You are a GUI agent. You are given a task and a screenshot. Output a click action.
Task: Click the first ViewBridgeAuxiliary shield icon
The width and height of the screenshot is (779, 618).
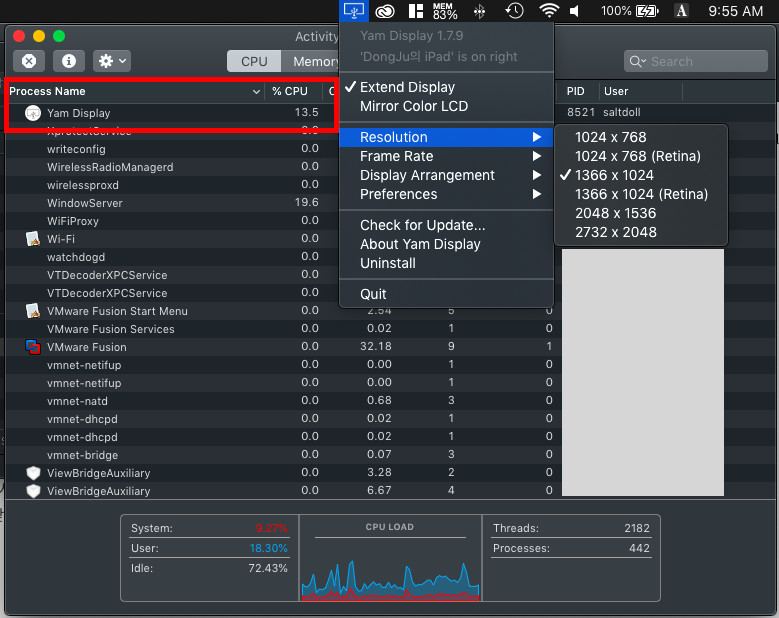33,473
